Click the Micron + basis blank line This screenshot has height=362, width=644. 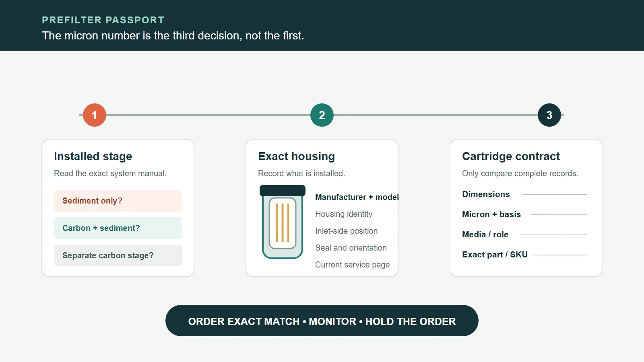click(559, 215)
